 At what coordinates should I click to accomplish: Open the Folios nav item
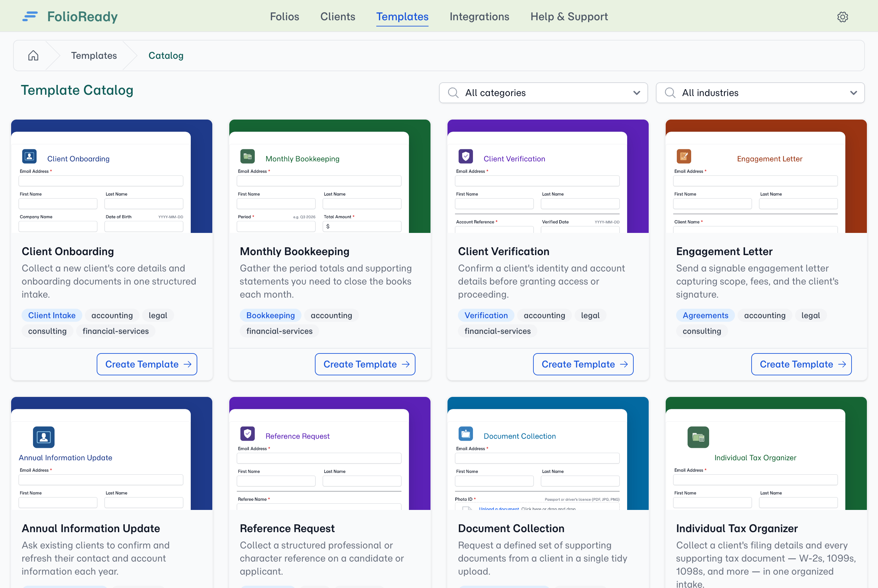click(285, 17)
